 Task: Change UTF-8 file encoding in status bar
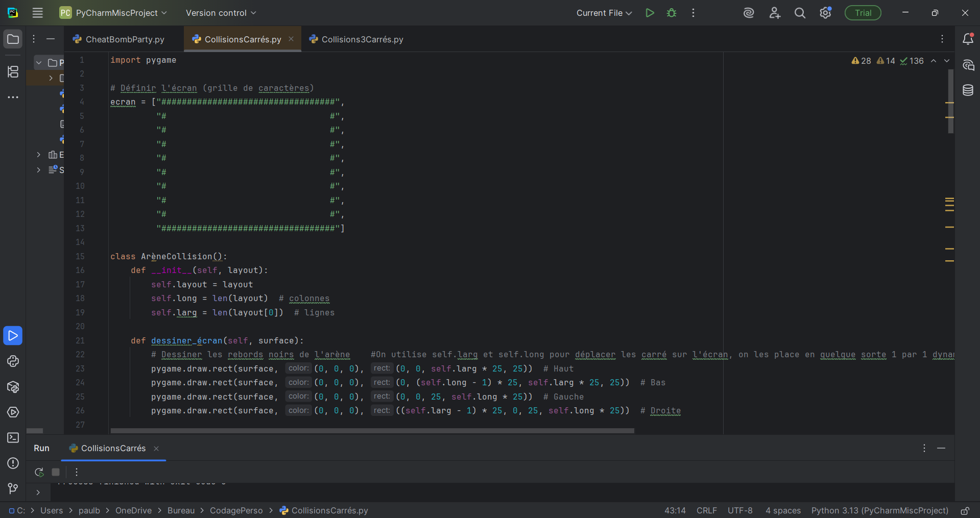point(740,510)
